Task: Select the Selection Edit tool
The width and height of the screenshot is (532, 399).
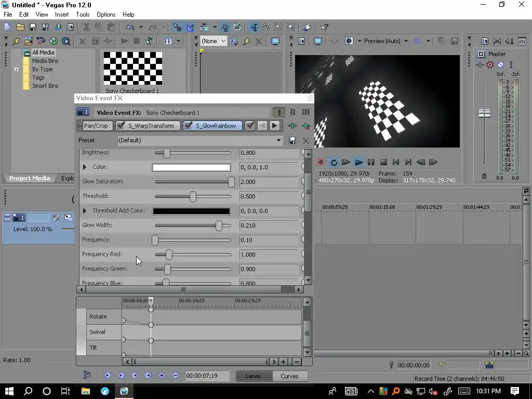Action: pyautogui.click(x=278, y=27)
